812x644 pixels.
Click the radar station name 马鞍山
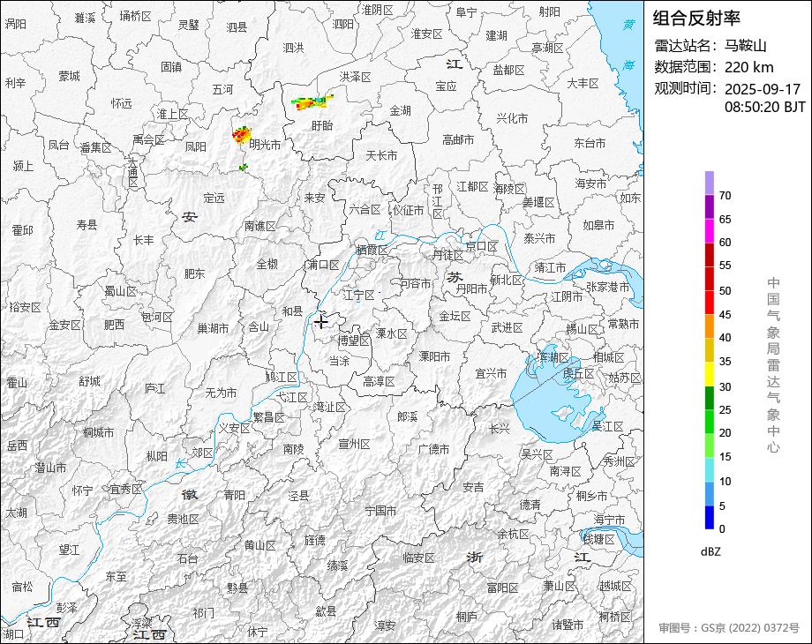pos(745,46)
